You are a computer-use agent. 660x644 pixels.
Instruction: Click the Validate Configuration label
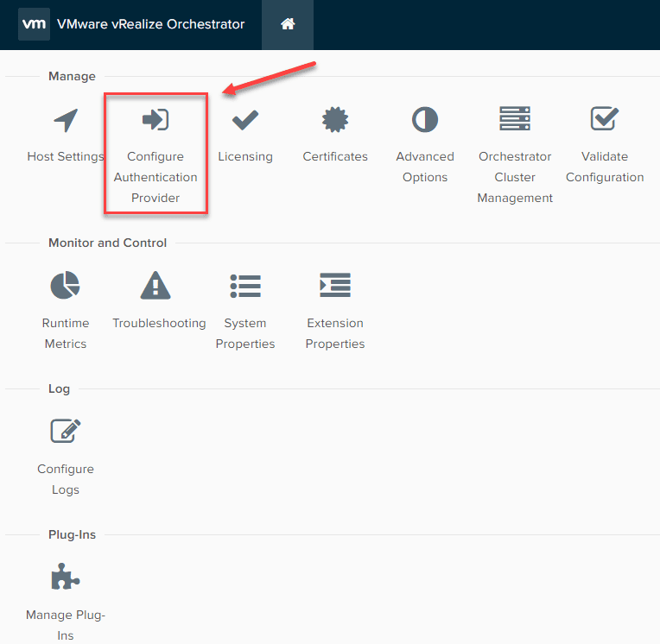click(x=605, y=167)
